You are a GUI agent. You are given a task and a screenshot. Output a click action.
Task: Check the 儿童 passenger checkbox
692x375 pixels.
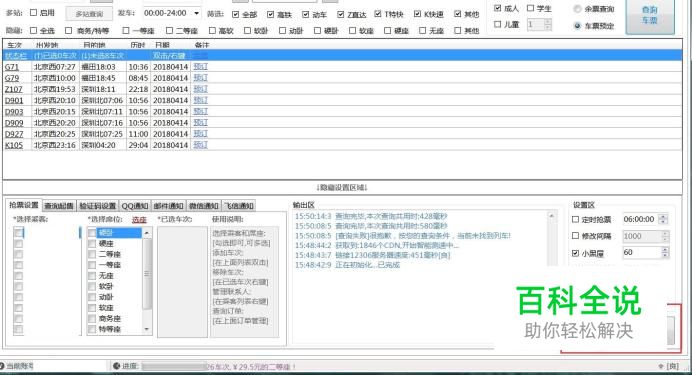[x=498, y=24]
